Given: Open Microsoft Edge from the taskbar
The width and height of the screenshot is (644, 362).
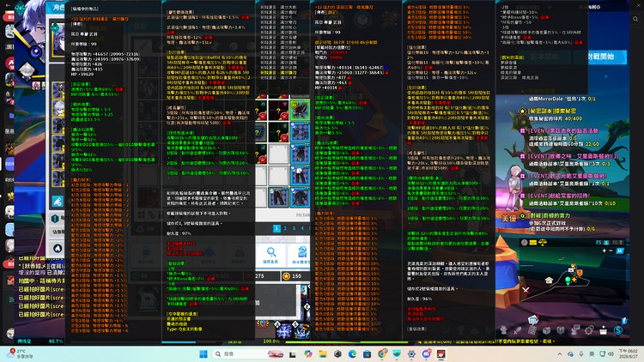Looking at the screenshot, I should (352, 353).
